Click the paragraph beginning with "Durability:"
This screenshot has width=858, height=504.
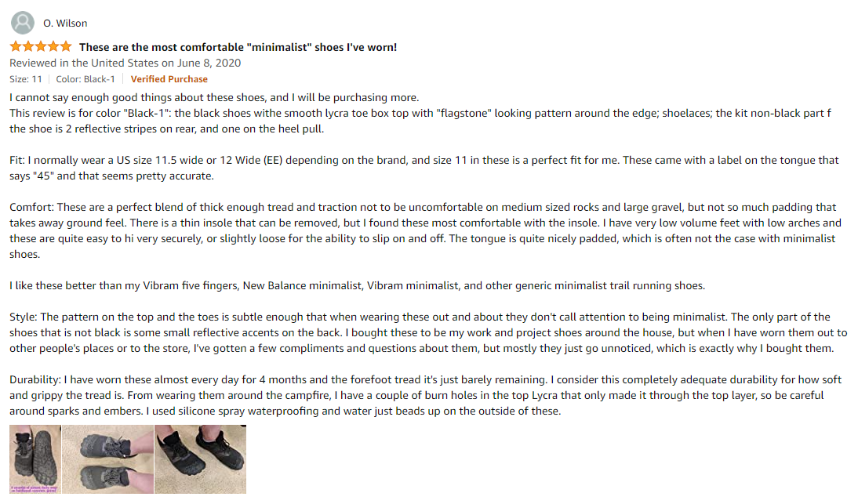pos(424,395)
